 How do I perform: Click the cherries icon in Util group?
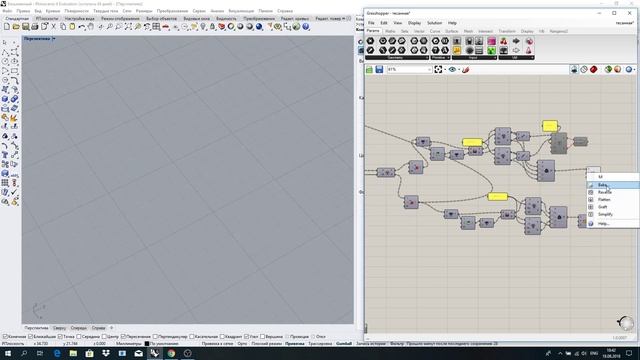tap(504, 41)
